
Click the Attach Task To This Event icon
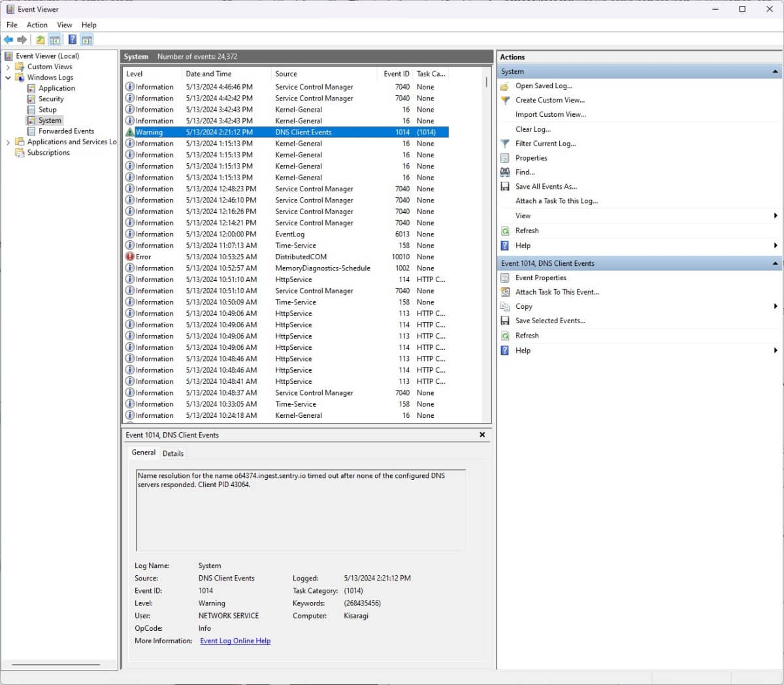[x=505, y=293]
